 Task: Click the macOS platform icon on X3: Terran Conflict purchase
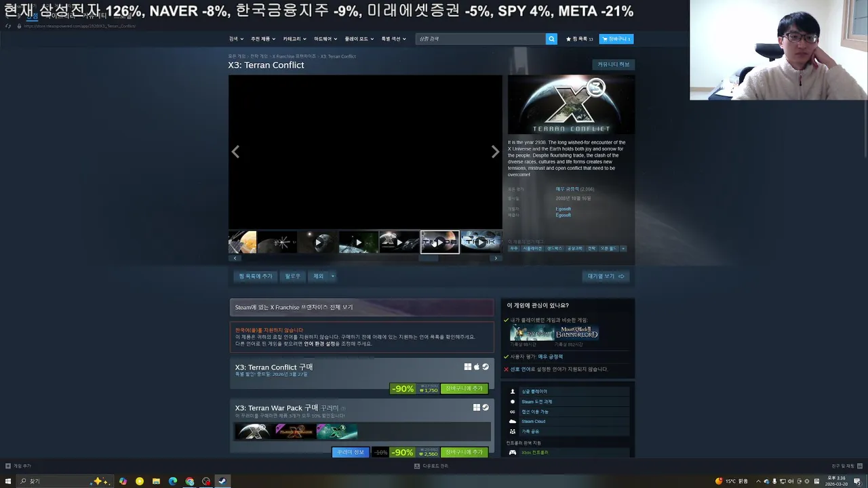click(477, 367)
